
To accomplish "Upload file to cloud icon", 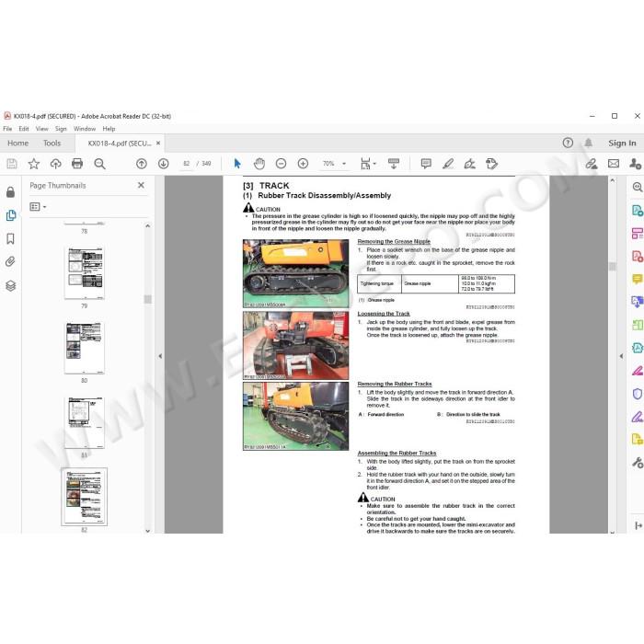I will 55,164.
